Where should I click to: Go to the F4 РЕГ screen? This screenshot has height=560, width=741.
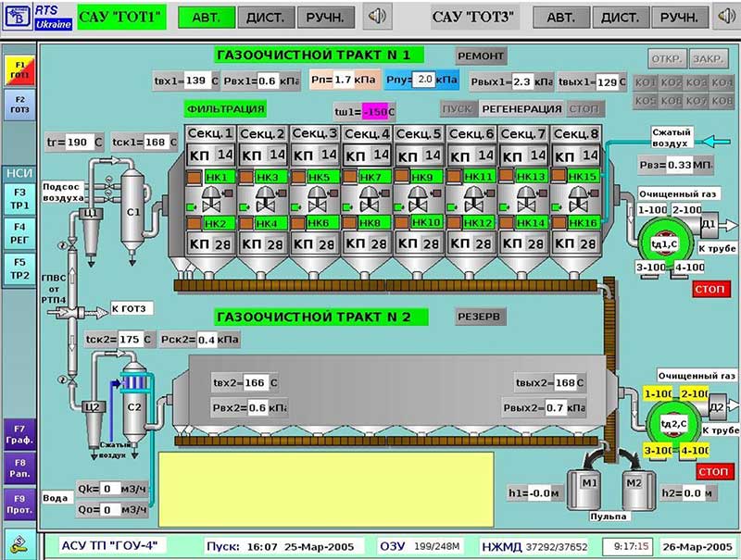pyautogui.click(x=19, y=232)
